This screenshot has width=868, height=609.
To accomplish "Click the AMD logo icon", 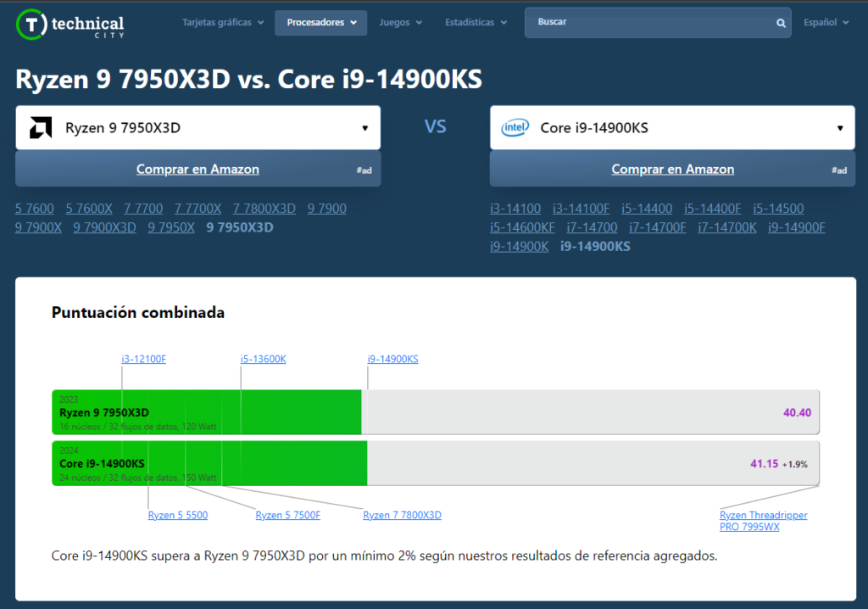I will [x=41, y=127].
